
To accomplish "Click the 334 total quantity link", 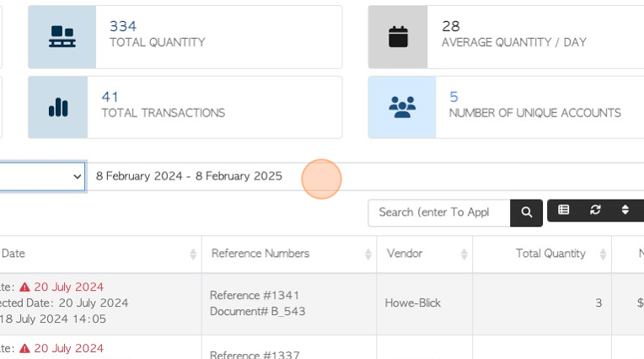I will coord(122,27).
